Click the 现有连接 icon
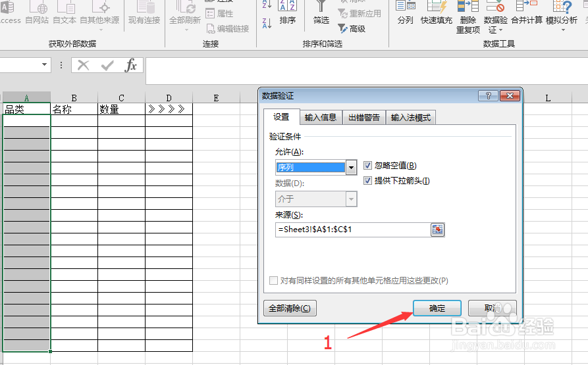 pyautogui.click(x=144, y=12)
